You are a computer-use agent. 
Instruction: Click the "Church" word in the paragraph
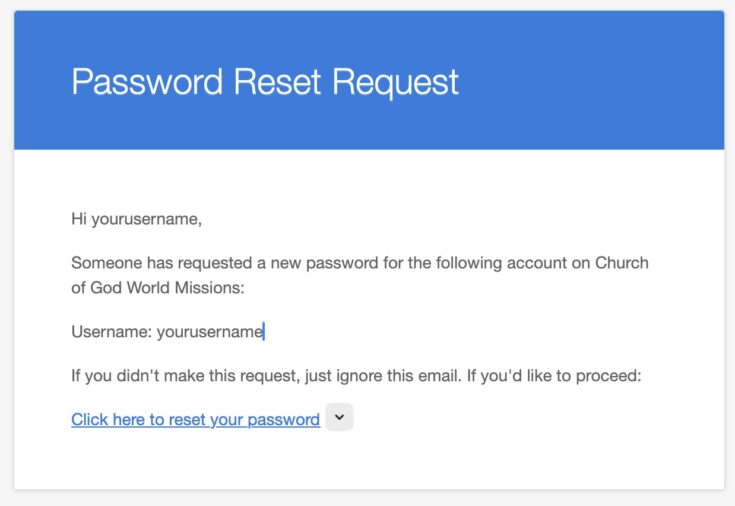click(x=622, y=264)
